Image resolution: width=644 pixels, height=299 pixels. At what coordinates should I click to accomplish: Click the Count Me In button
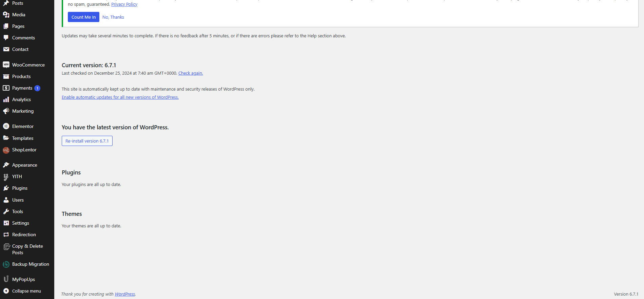[x=83, y=17]
